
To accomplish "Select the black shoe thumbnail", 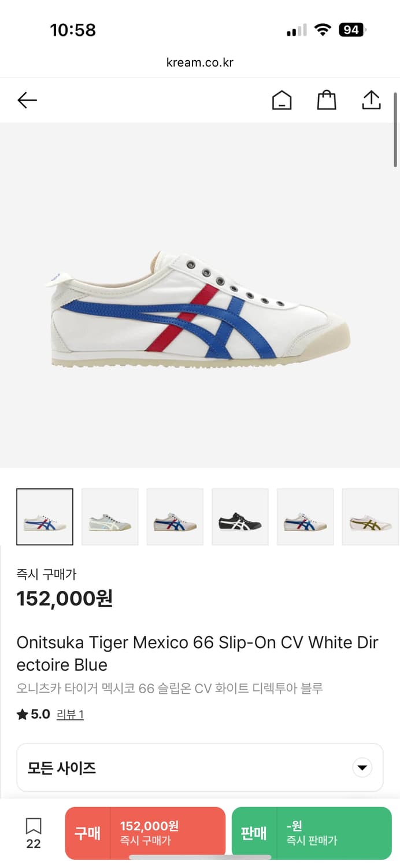I will pyautogui.click(x=240, y=517).
